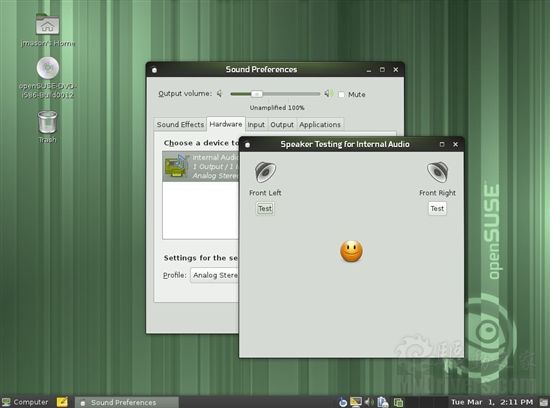
Task: Open the clock showing Tue Mar 1
Action: (x=492, y=402)
